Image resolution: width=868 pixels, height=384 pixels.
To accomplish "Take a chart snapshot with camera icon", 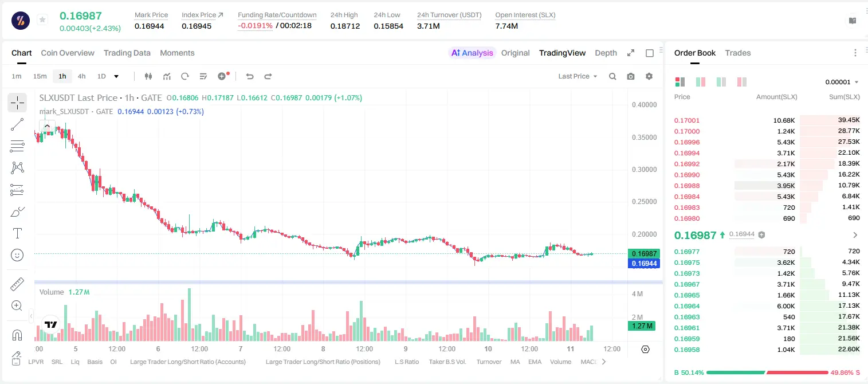I will (631, 76).
